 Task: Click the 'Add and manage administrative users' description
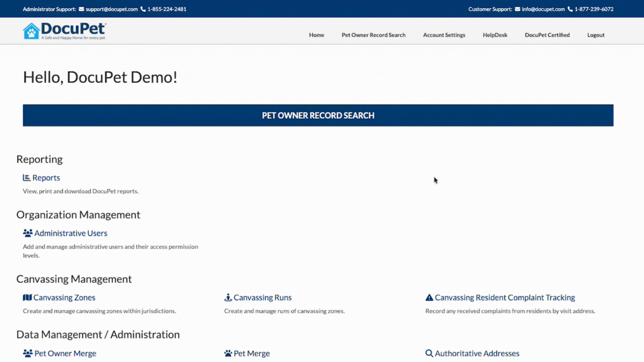click(110, 251)
